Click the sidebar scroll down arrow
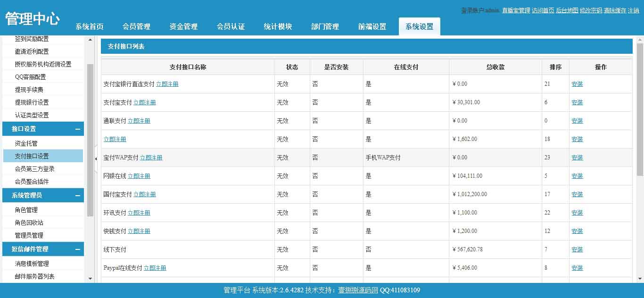This screenshot has height=298, width=644. tap(91, 279)
